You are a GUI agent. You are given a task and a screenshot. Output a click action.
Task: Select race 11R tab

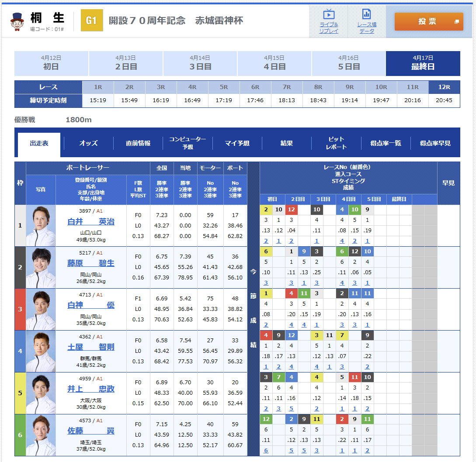pos(413,87)
